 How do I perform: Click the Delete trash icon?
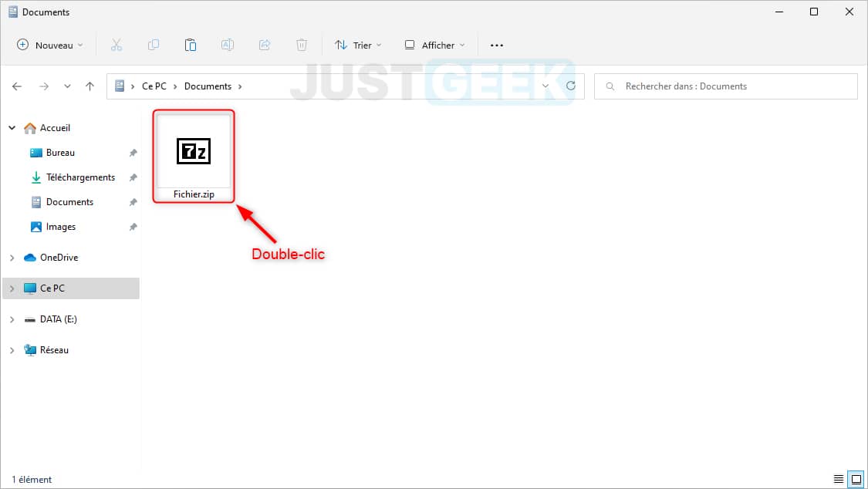click(x=302, y=46)
